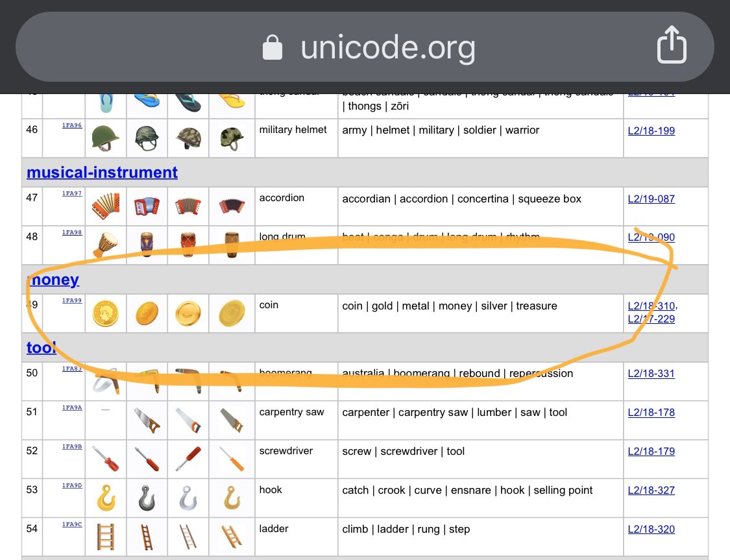Tap the first accordion emoji
Screen dimensions: 730x560
tap(106, 205)
